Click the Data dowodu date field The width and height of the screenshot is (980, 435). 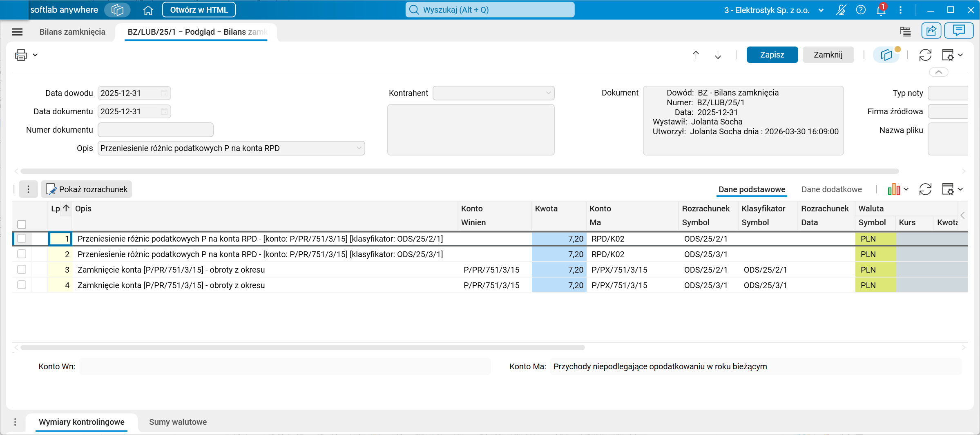coord(134,93)
